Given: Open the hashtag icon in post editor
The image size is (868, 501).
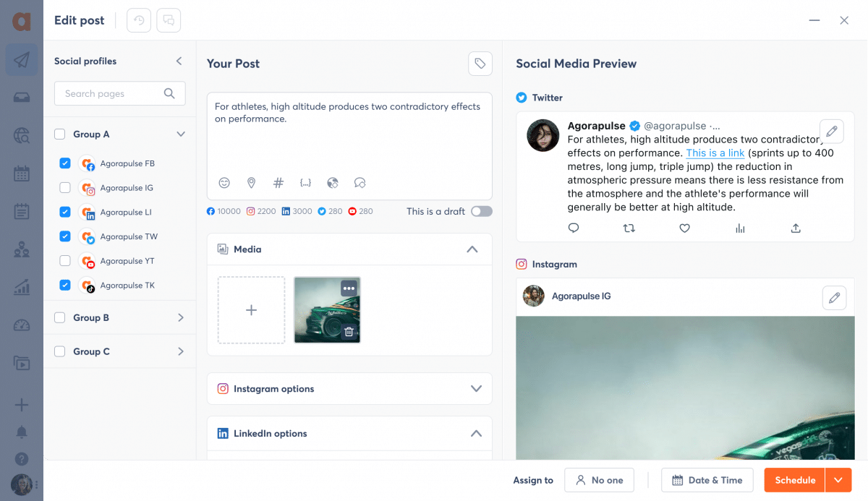Looking at the screenshot, I should pyautogui.click(x=278, y=183).
